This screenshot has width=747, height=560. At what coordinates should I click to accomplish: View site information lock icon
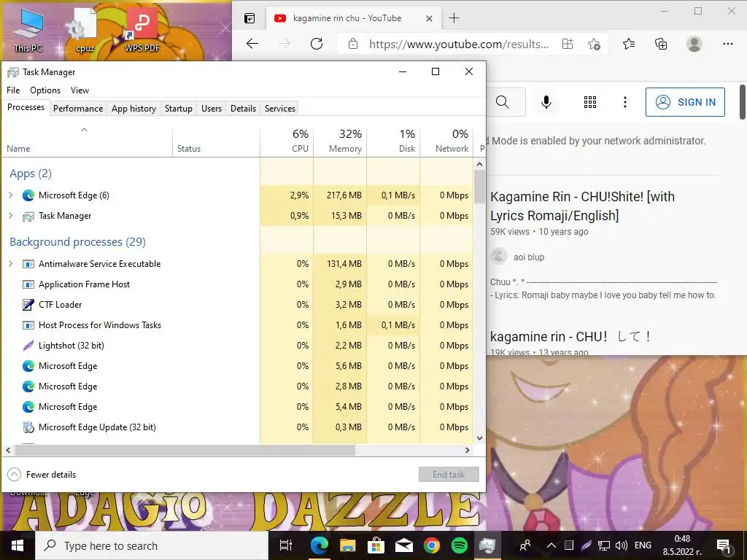353,44
